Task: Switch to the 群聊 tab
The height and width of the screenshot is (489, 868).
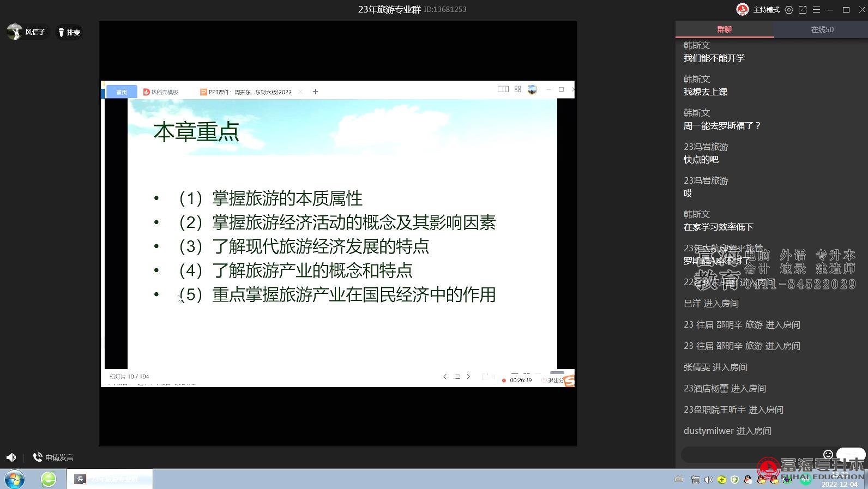Action: pyautogui.click(x=724, y=29)
